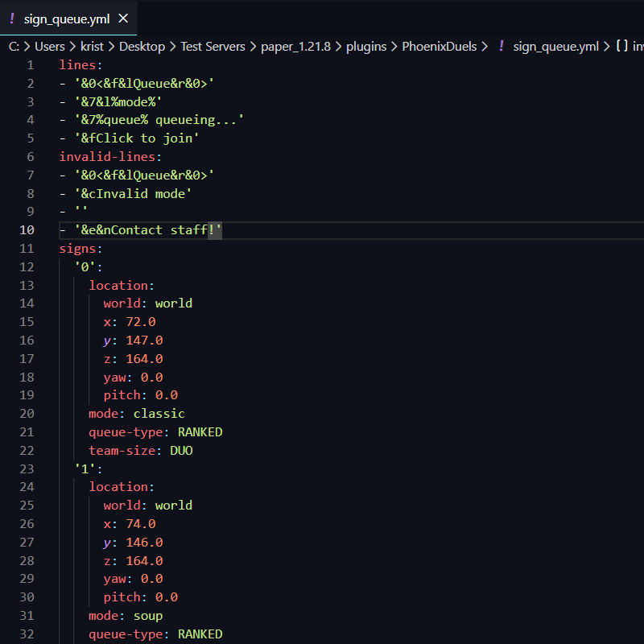The width and height of the screenshot is (644, 644).
Task: Click the YAML file icon in the sign_queue.yml tab
Action: pos(12,18)
